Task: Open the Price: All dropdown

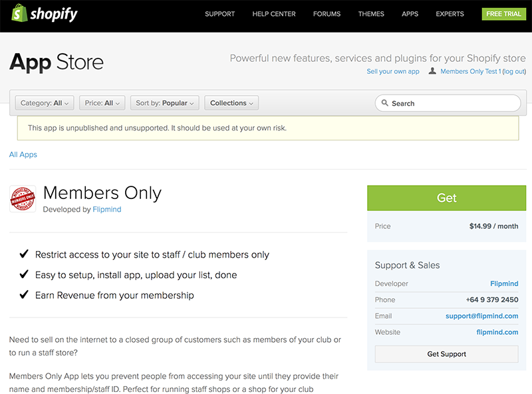Action: (102, 103)
